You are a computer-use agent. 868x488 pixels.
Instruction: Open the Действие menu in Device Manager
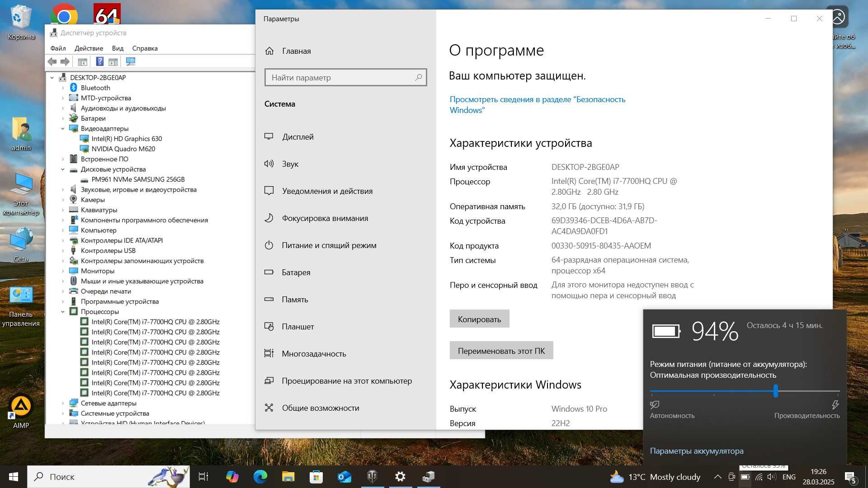[x=89, y=48]
